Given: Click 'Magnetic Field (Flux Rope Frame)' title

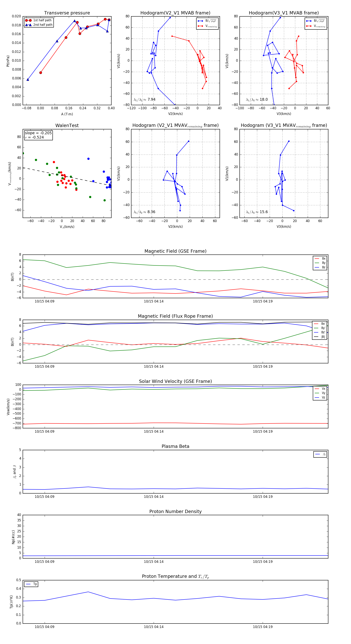Looking at the screenshot, I should coord(175,316).
